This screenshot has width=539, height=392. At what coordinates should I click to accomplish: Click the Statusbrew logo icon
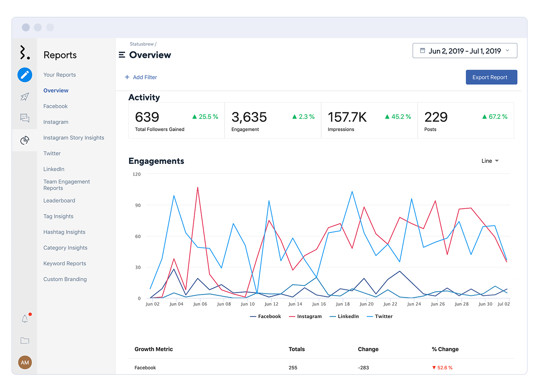pyautogui.click(x=25, y=52)
